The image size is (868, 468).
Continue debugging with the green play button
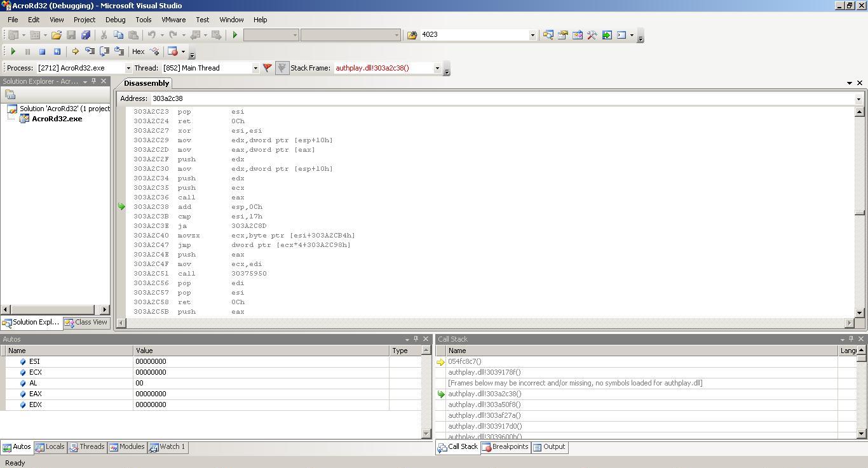(13, 51)
